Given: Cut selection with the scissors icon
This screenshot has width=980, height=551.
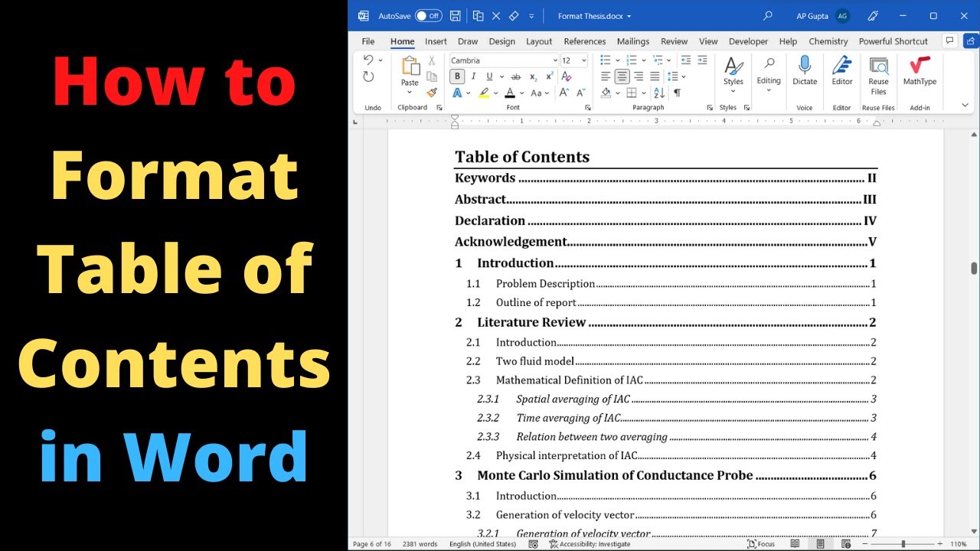Looking at the screenshot, I should point(432,60).
